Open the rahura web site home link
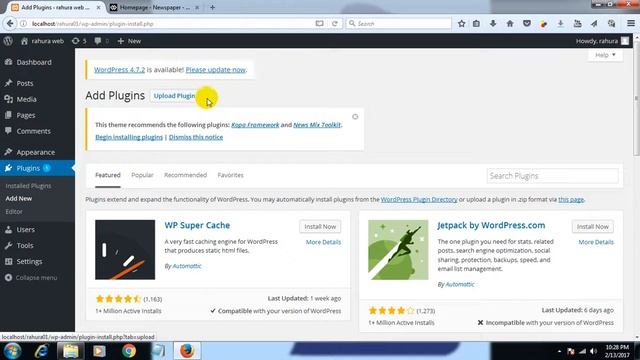The height and width of the screenshot is (360, 640). pyautogui.click(x=42, y=41)
